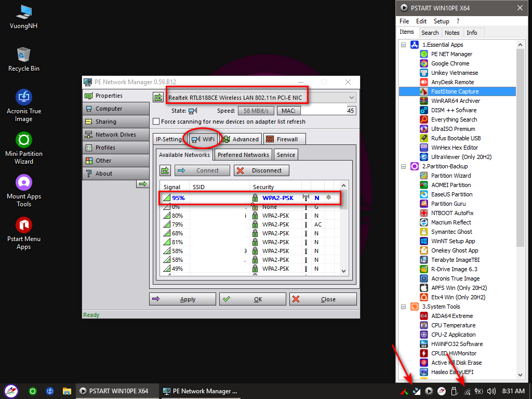Open the network adapter dropdown
The width and height of the screenshot is (532, 399).
click(352, 98)
